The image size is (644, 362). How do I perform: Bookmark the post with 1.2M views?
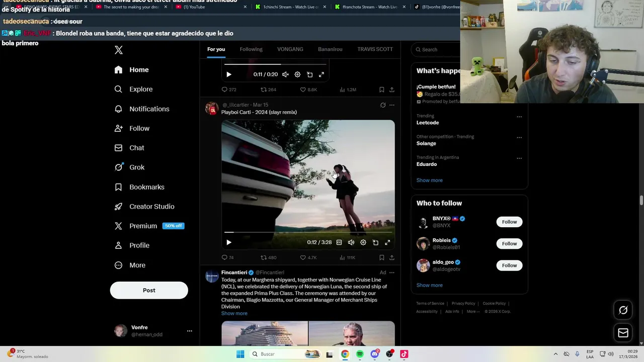(381, 89)
